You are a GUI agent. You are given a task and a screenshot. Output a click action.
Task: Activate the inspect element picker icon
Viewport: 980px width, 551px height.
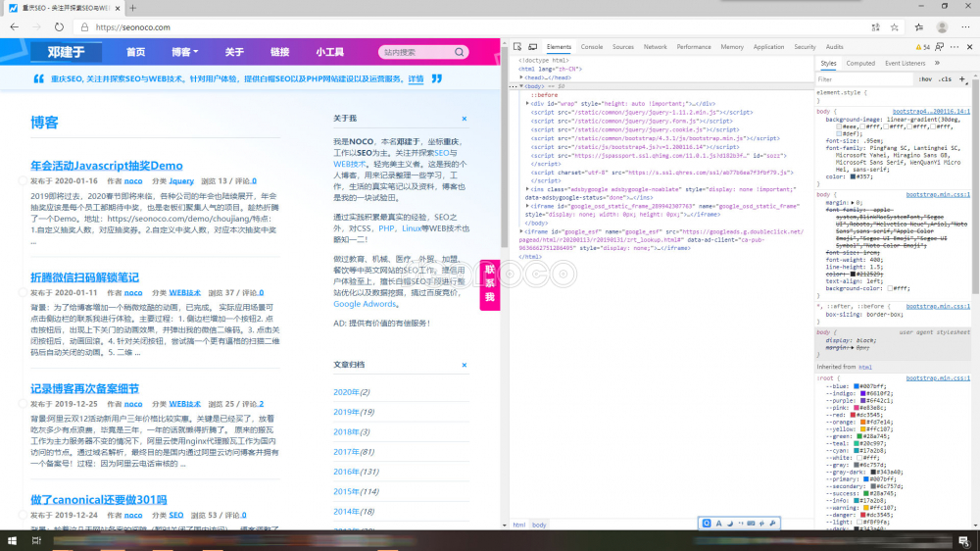pyautogui.click(x=518, y=47)
